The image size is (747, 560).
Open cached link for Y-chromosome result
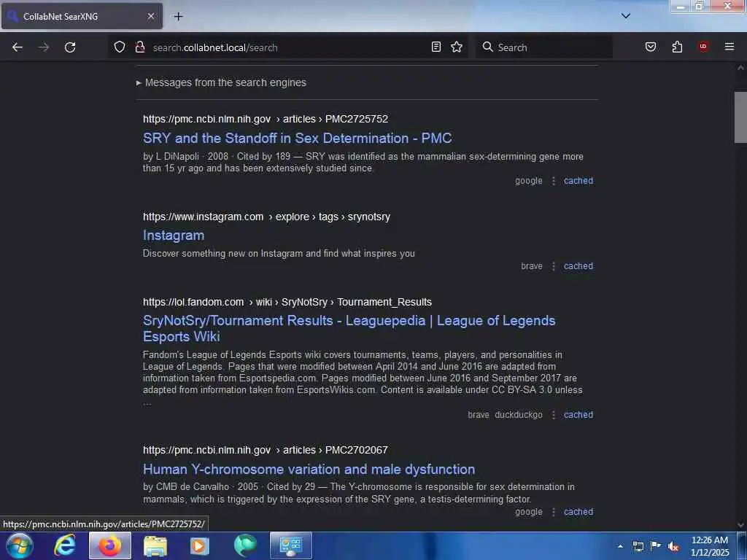[578, 511]
